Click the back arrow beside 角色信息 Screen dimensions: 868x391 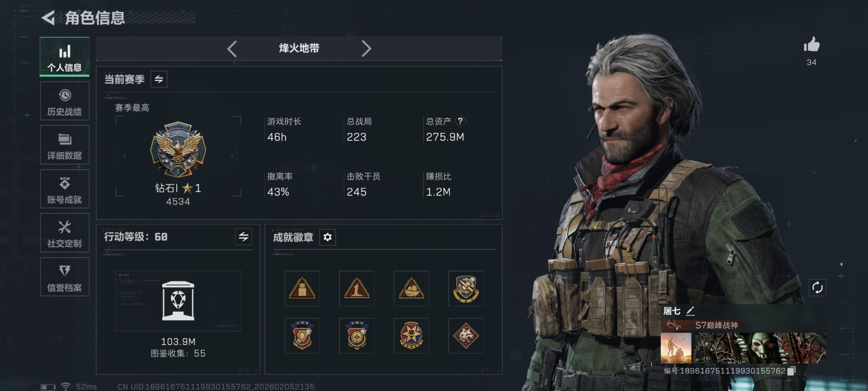[48, 18]
